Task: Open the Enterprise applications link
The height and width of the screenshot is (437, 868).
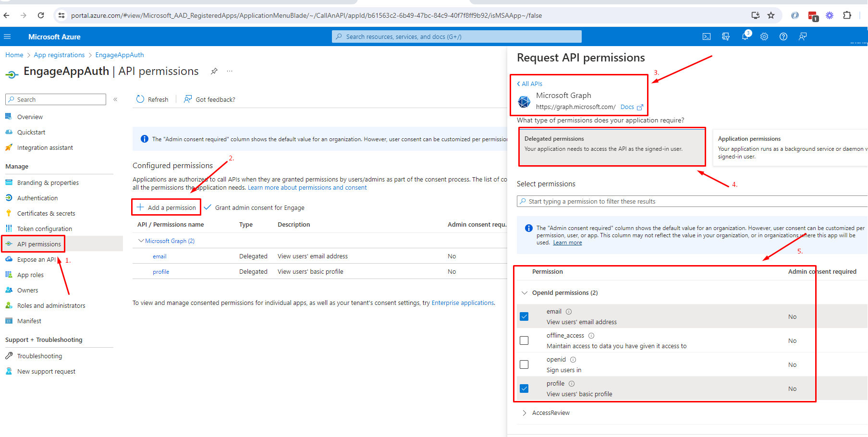Action: pos(463,303)
